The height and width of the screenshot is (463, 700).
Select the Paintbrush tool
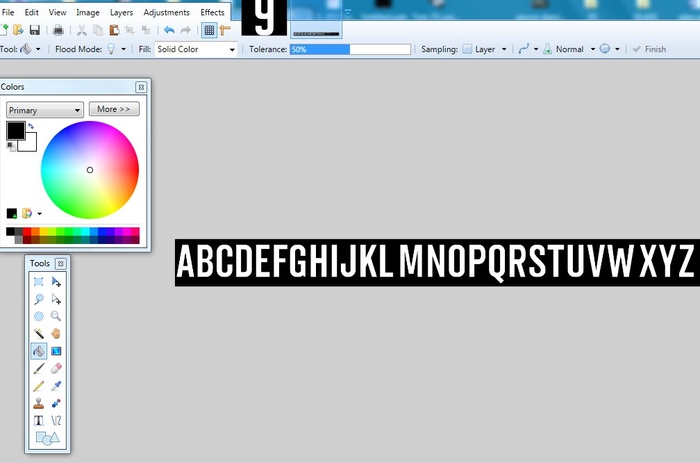pyautogui.click(x=39, y=368)
